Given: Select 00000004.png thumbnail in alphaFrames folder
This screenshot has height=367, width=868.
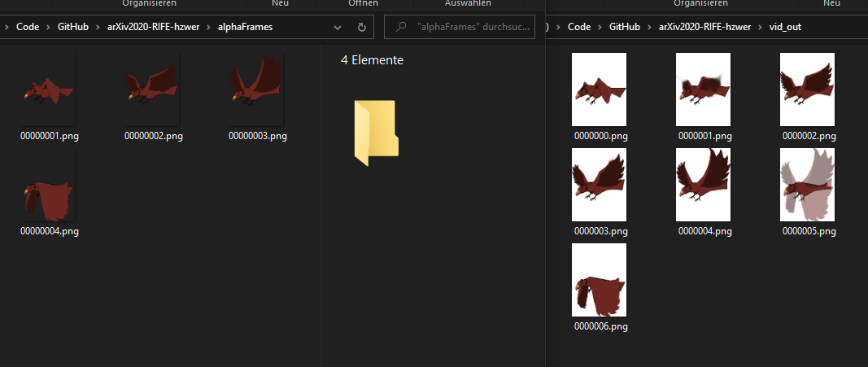Looking at the screenshot, I should click(48, 186).
